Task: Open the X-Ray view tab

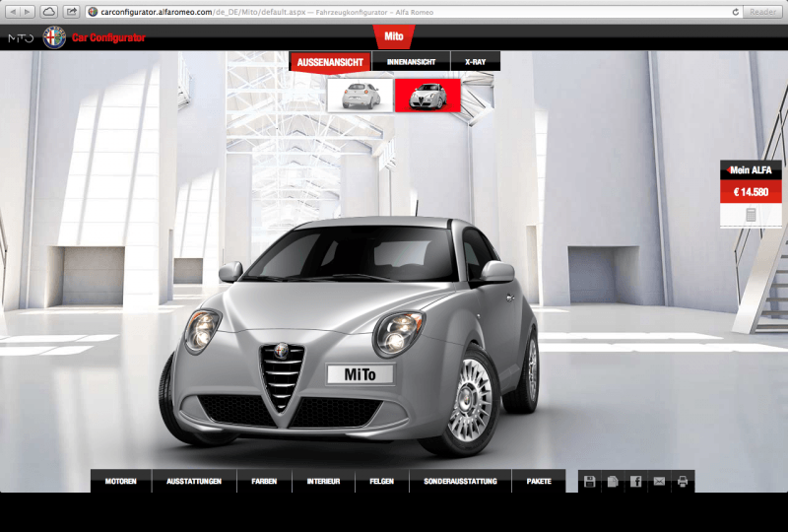Action: 476,62
